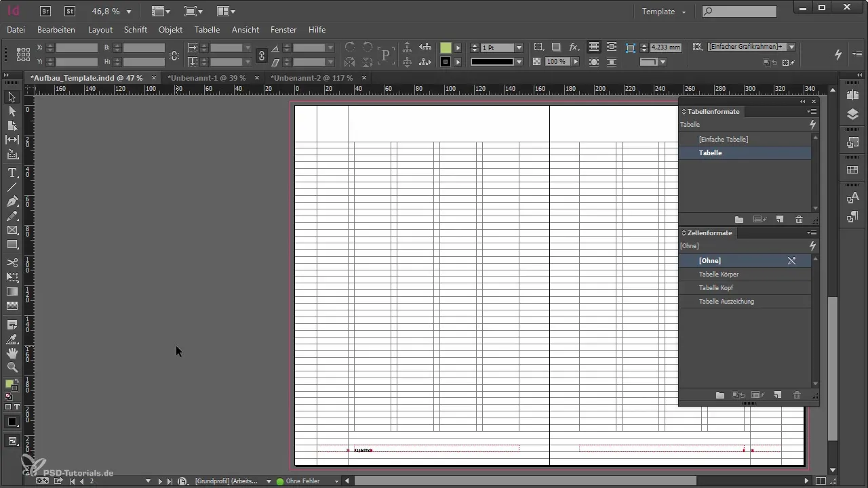Expand the stroke weight 1 Pt dropdown

click(519, 48)
